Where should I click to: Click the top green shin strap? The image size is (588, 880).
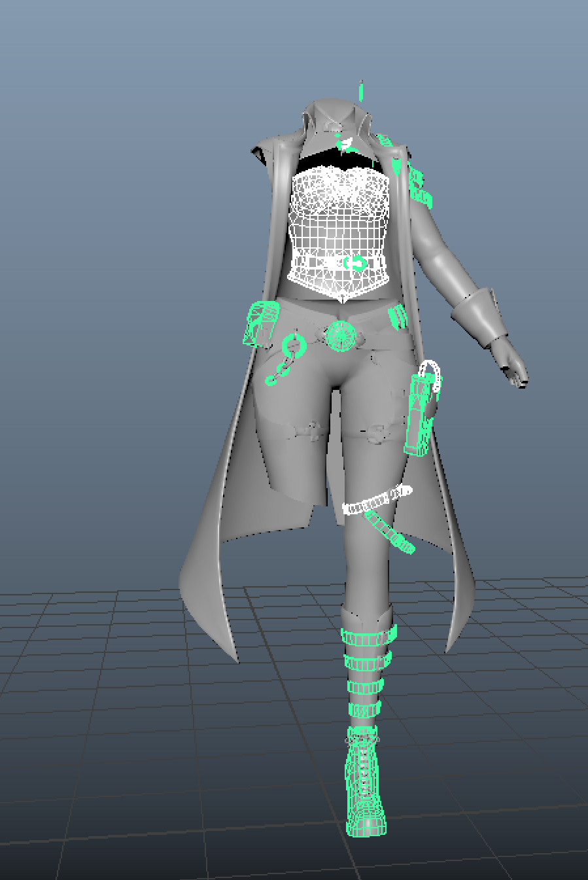[369, 635]
